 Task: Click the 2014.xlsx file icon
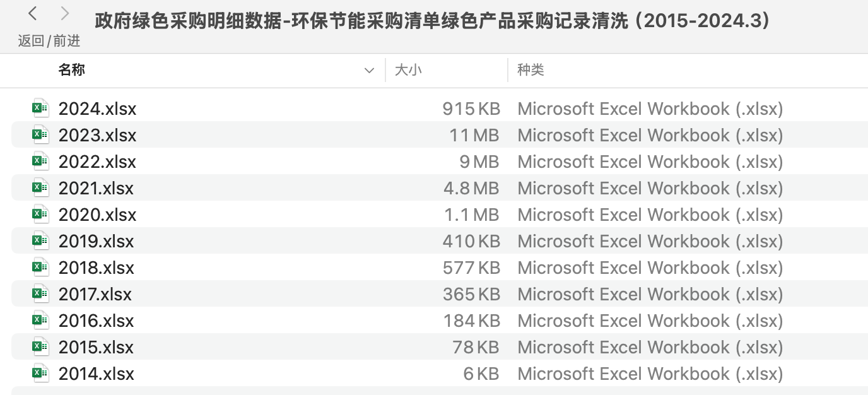pos(40,374)
